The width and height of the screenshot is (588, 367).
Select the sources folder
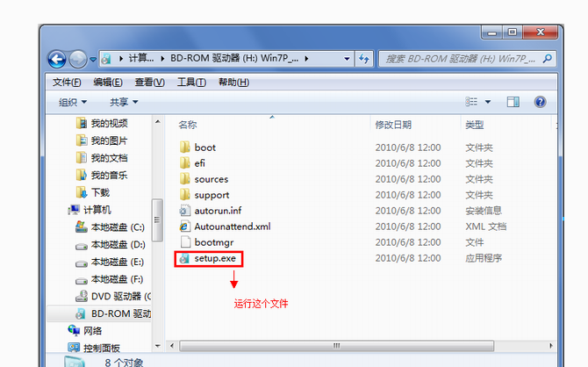[x=204, y=179]
